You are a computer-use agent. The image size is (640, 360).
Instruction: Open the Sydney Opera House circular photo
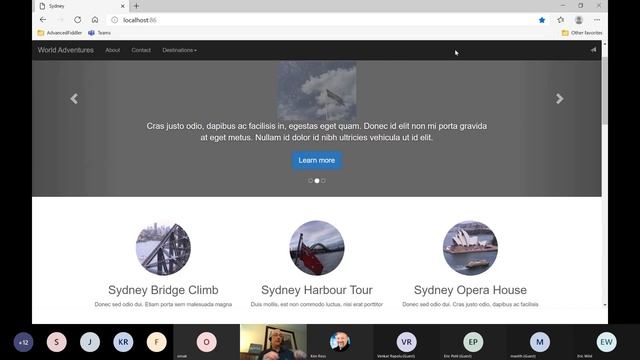pyautogui.click(x=470, y=248)
